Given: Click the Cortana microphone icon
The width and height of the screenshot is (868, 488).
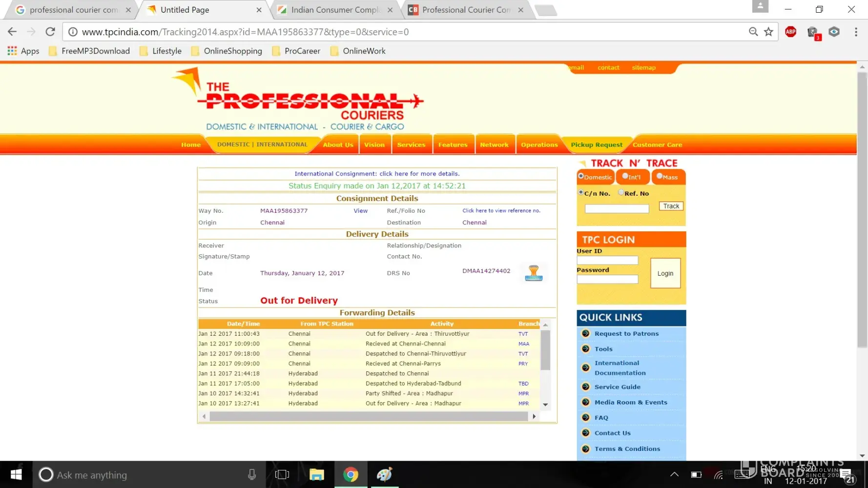Looking at the screenshot, I should pos(252,474).
